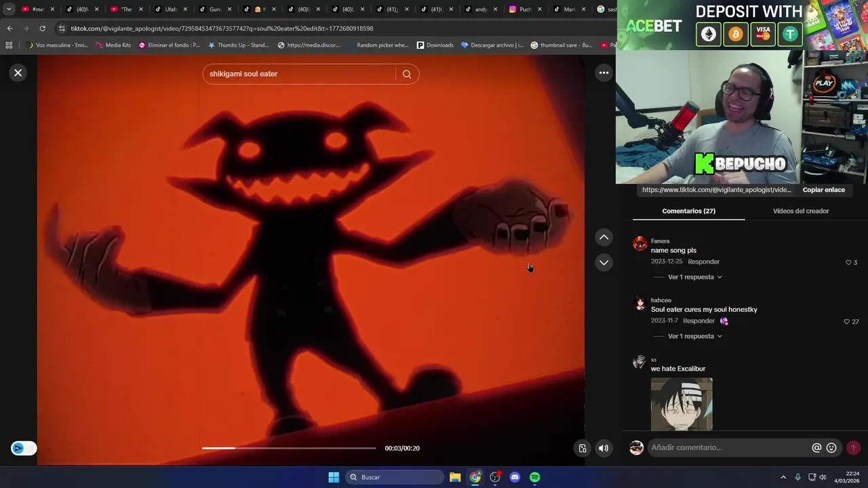Go to previous video with up chevron

point(604,237)
